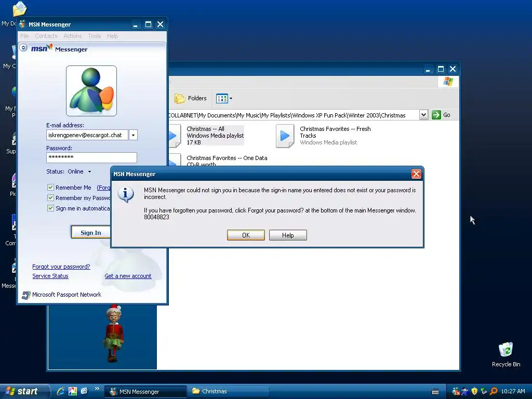Click the third Quick Launch icon
The height and width of the screenshot is (399, 532).
[x=84, y=391]
